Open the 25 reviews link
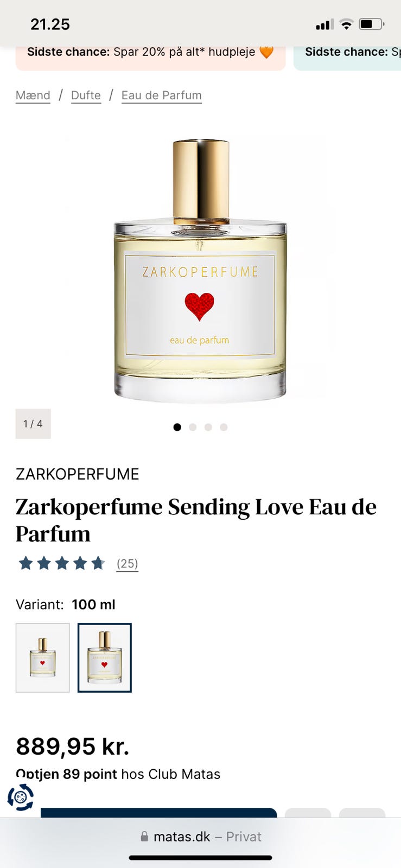The image size is (401, 868). [x=128, y=564]
